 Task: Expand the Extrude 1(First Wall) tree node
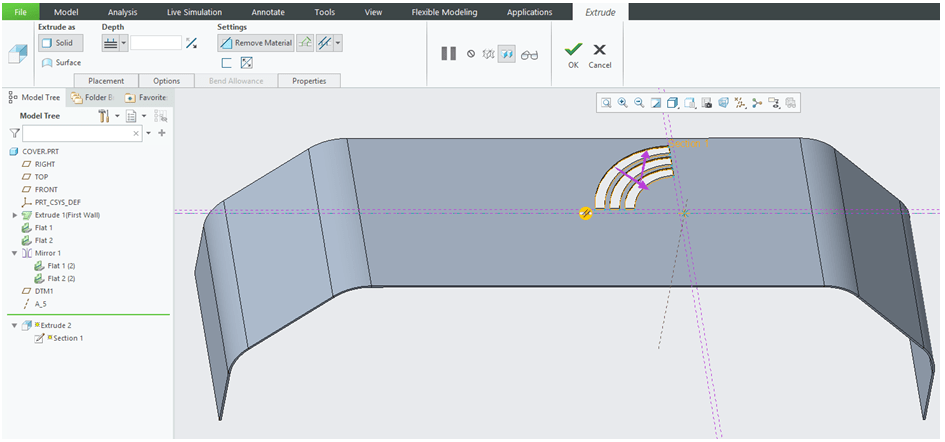click(x=14, y=215)
